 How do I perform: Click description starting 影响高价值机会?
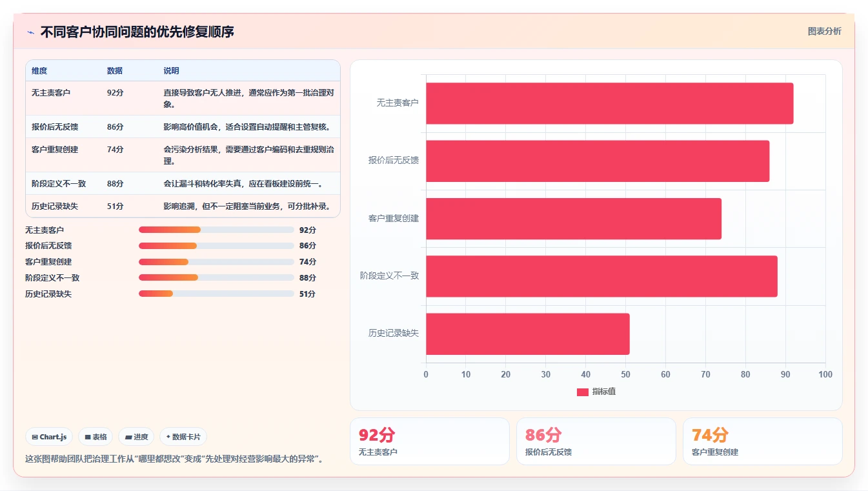(247, 127)
